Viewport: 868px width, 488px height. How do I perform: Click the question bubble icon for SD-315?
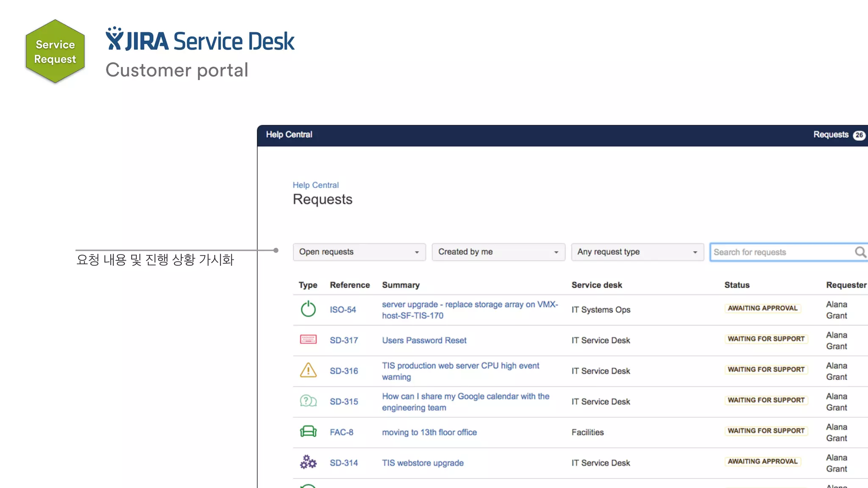pos(308,401)
